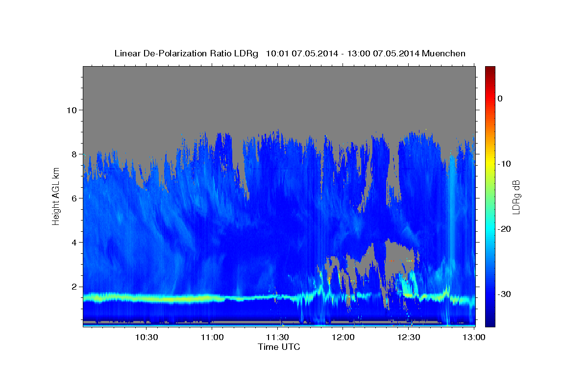Viewport: 588px width, 392px height.
Task: Click the start time '10:01 07.05.2014' in title
Action: click(302, 53)
